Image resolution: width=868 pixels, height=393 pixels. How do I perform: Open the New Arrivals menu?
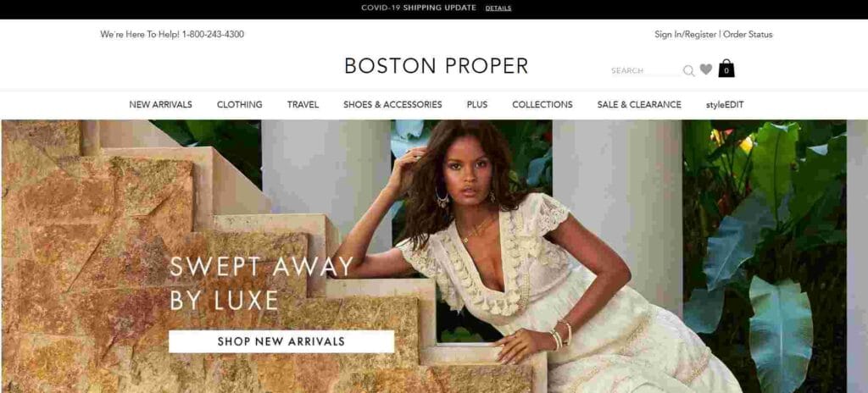[160, 105]
